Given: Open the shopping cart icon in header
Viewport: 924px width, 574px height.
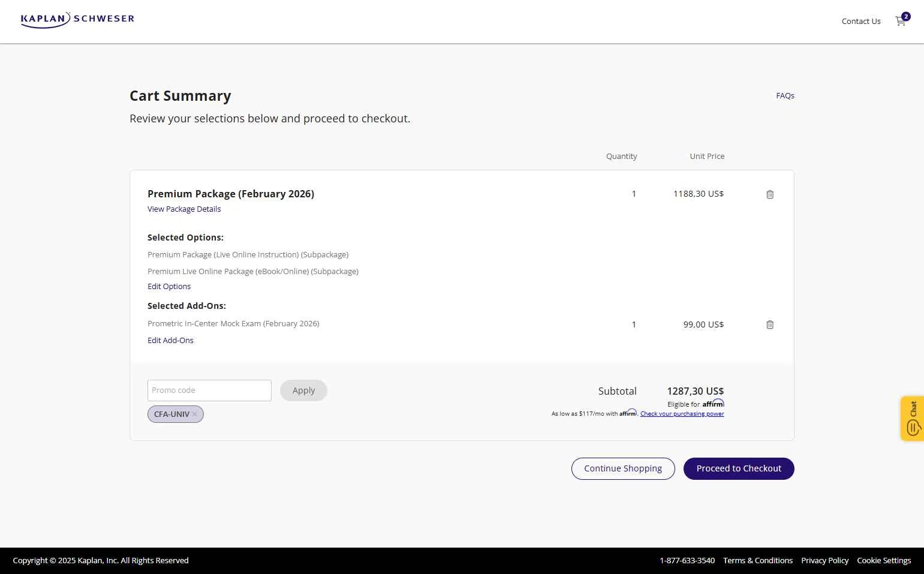Looking at the screenshot, I should tap(902, 20).
